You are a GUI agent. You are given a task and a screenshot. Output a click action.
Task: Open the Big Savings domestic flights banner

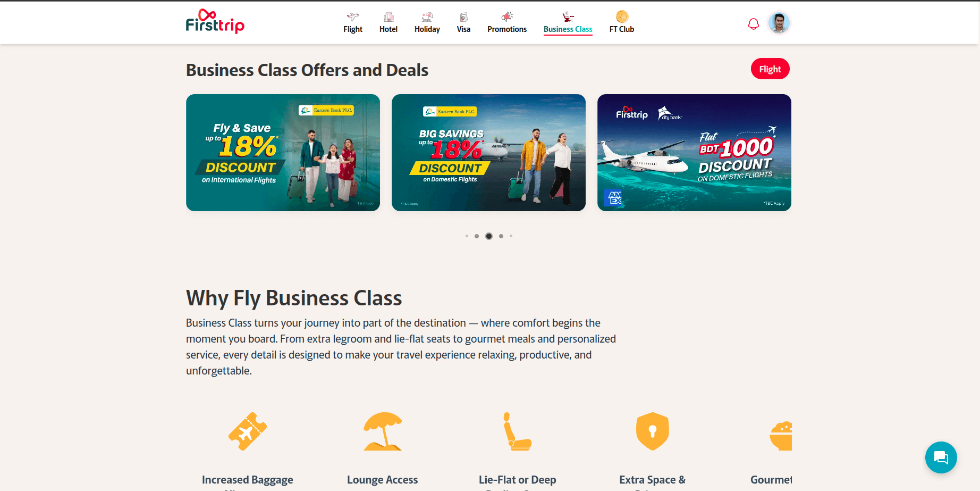point(488,153)
